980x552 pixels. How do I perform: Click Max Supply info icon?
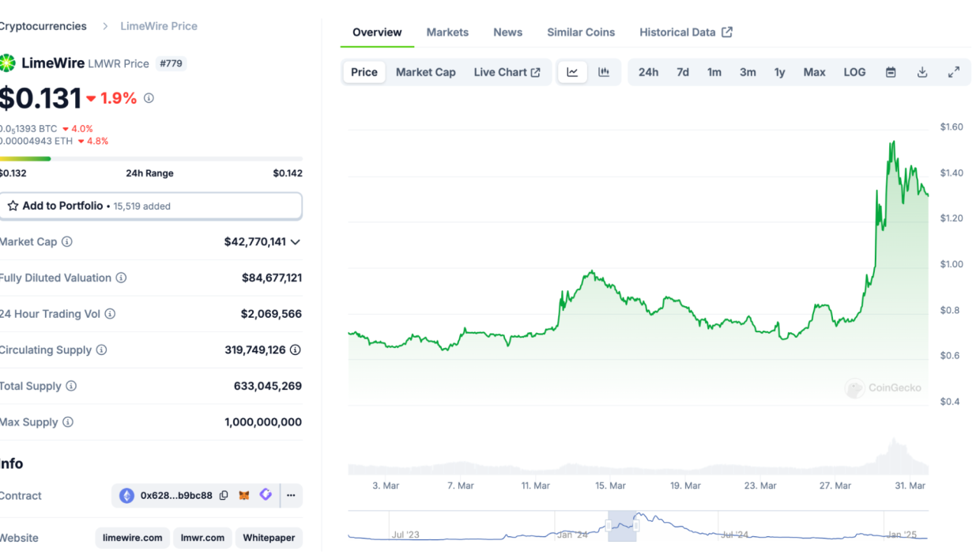[x=68, y=422]
